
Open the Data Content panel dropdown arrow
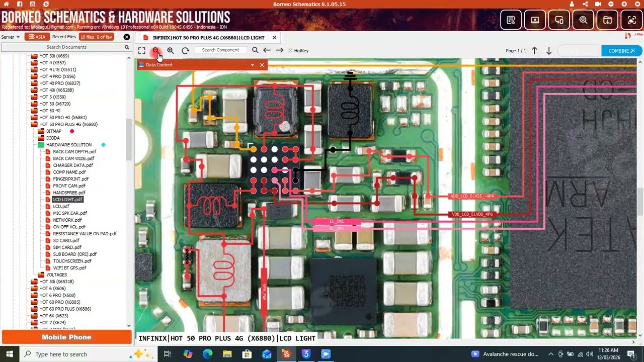click(252, 65)
